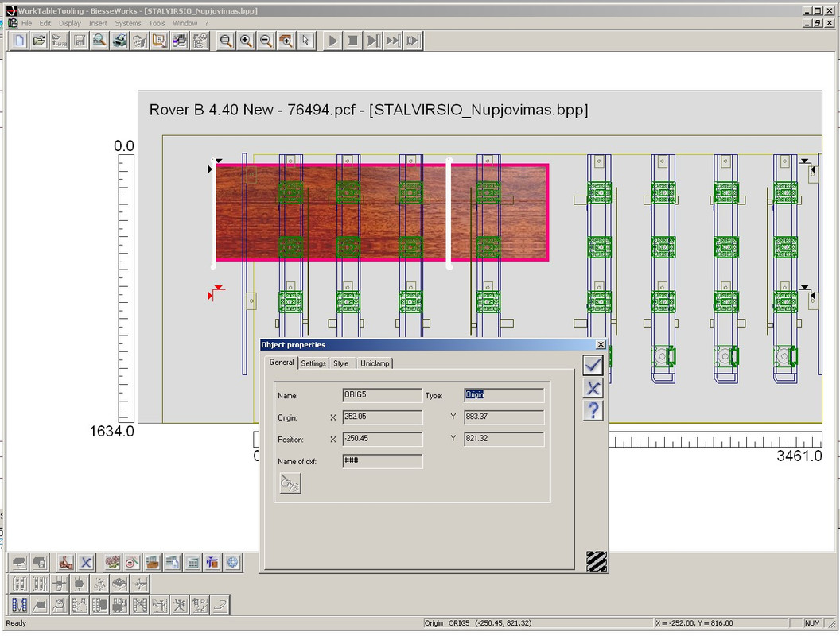
Task: Open the Insert menu
Action: pyautogui.click(x=98, y=23)
